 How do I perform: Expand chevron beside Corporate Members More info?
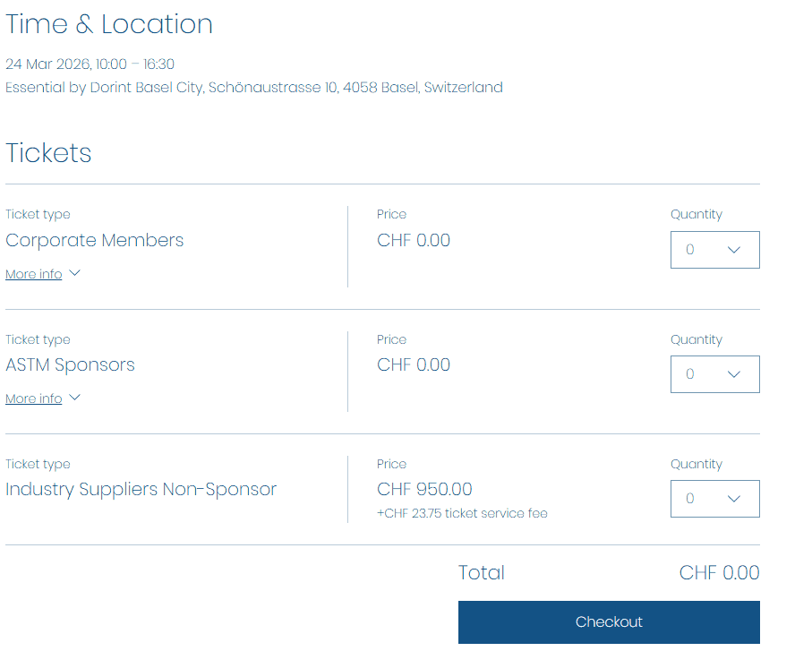pyautogui.click(x=74, y=273)
